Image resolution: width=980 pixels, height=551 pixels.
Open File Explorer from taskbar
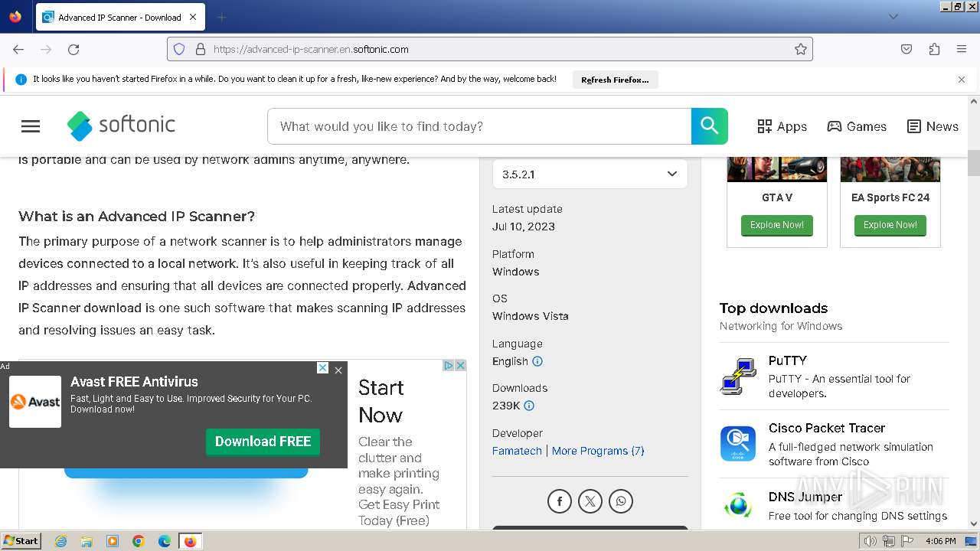pyautogui.click(x=87, y=541)
